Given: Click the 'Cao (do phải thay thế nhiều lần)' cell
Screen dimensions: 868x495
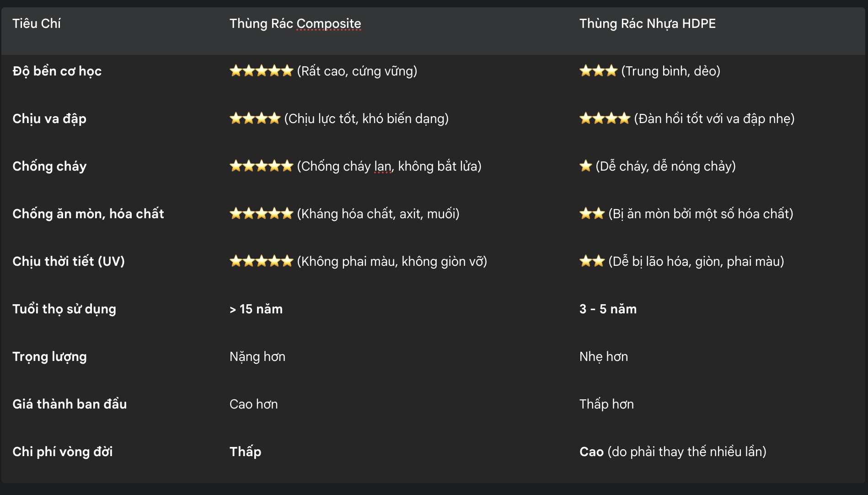Looking at the screenshot, I should click(673, 452).
